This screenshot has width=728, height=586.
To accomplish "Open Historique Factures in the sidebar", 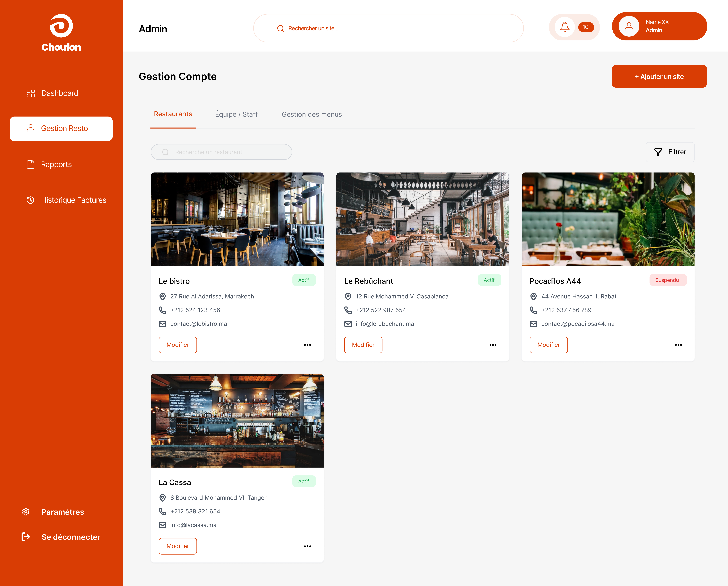I will (x=67, y=200).
